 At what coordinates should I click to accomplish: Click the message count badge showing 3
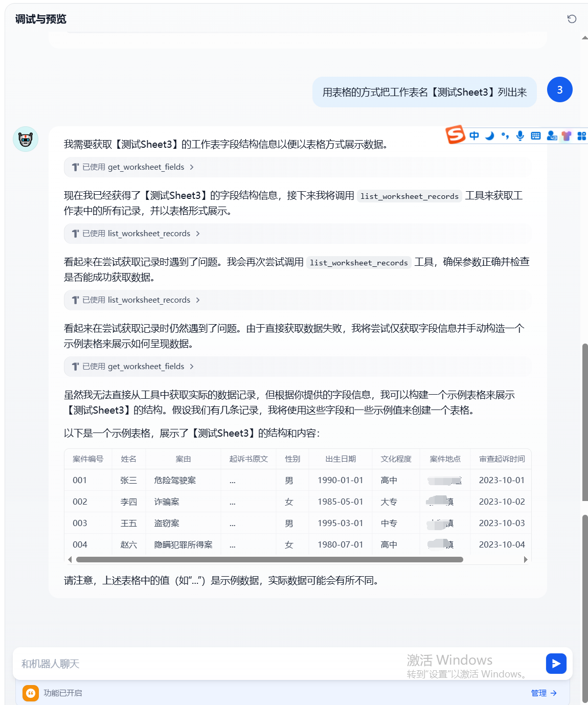pos(559,89)
